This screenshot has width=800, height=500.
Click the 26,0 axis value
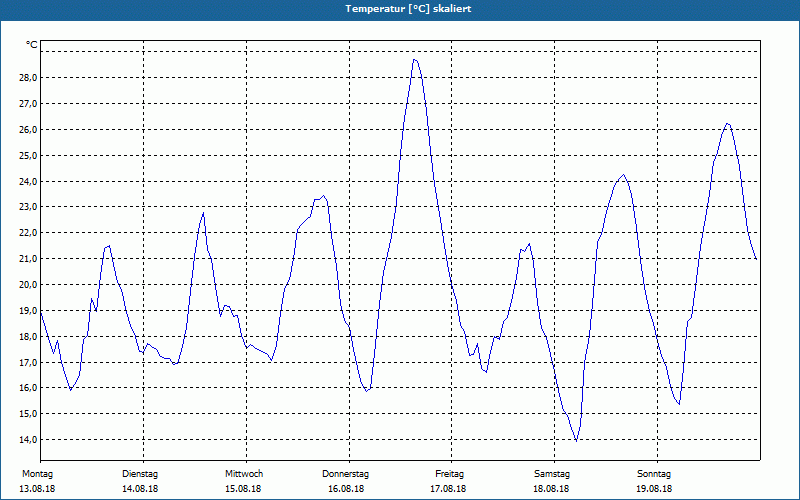tap(27, 130)
